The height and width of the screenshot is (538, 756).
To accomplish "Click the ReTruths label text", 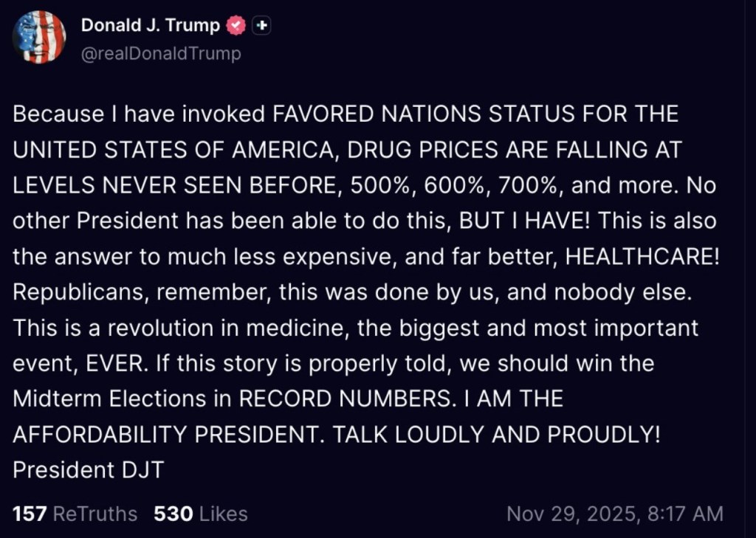I will (x=95, y=513).
